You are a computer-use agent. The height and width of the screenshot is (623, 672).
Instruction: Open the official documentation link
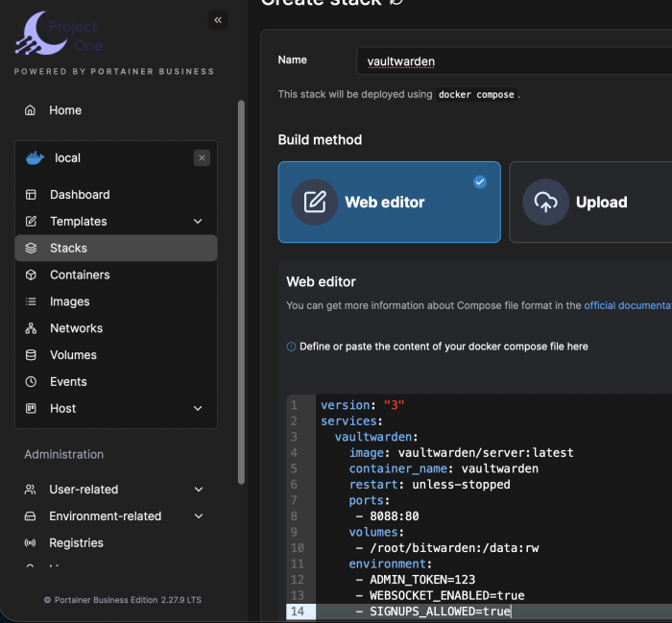pyautogui.click(x=628, y=305)
